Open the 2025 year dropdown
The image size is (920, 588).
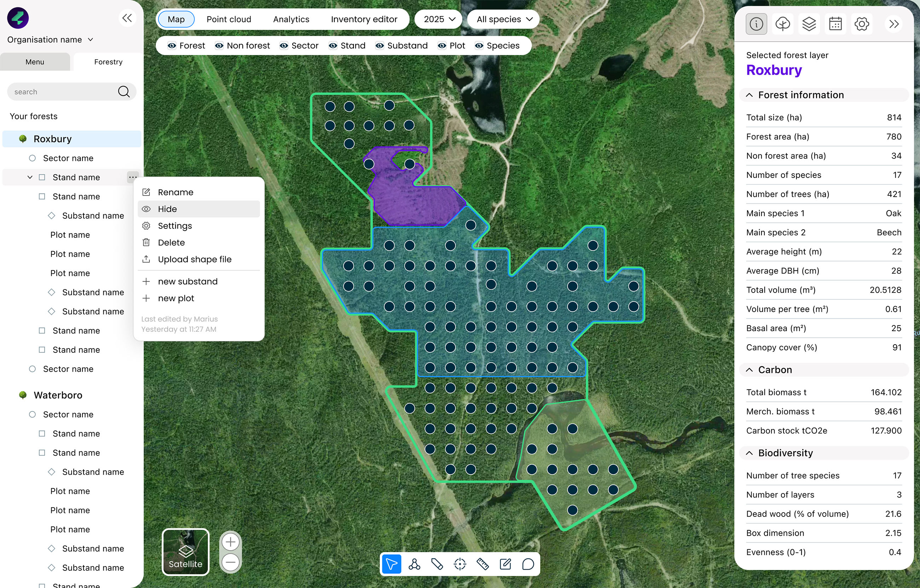(439, 19)
